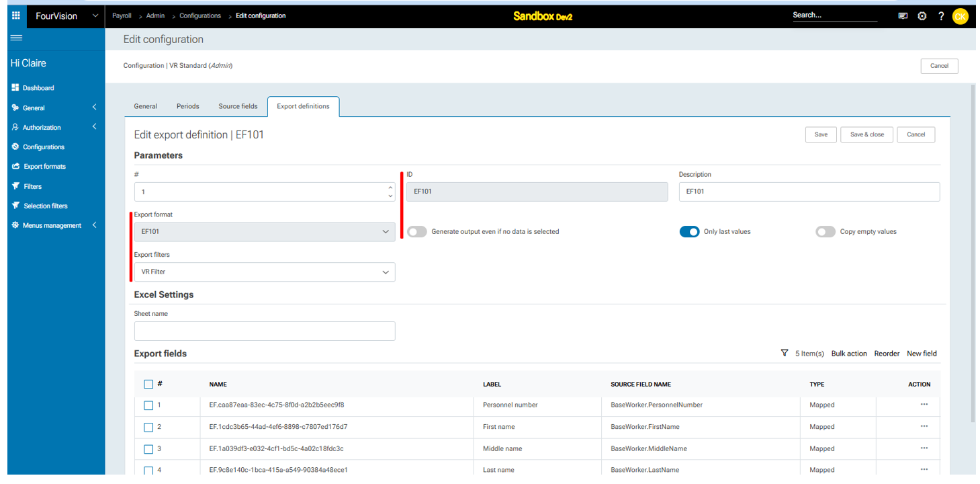
Task: Open the FourVision company dropdown
Action: pos(66,15)
